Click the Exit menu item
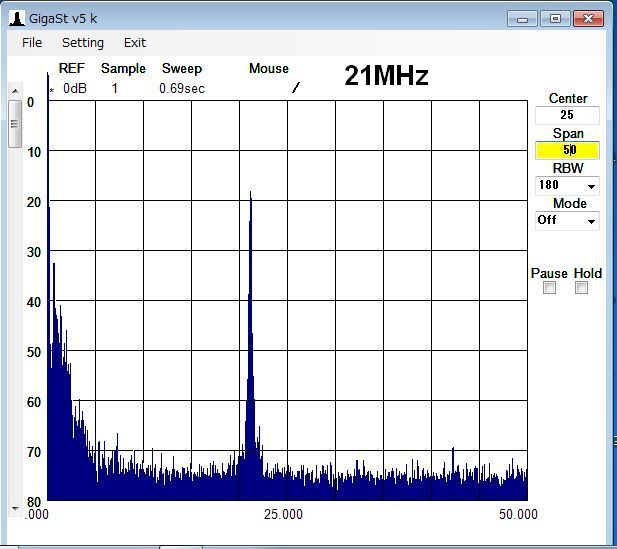 tap(135, 43)
